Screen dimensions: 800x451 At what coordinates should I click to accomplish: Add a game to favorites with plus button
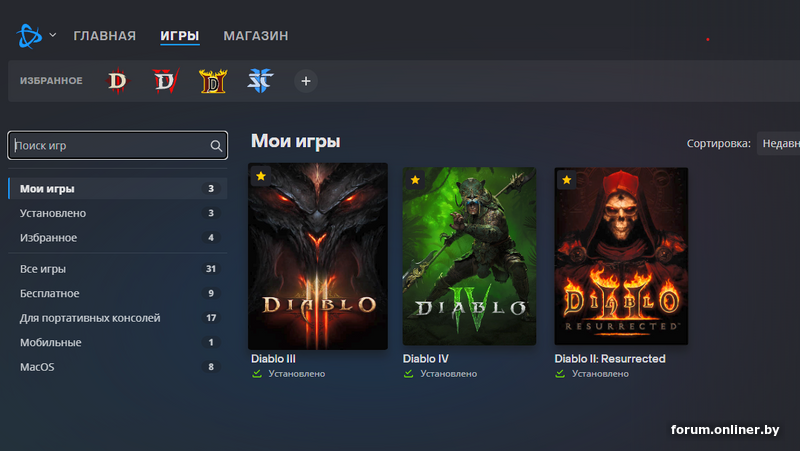click(306, 81)
